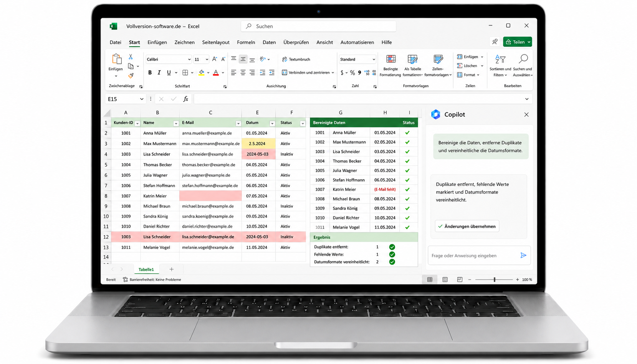637x364 pixels.
Task: Open the Datei tab
Action: click(x=115, y=42)
